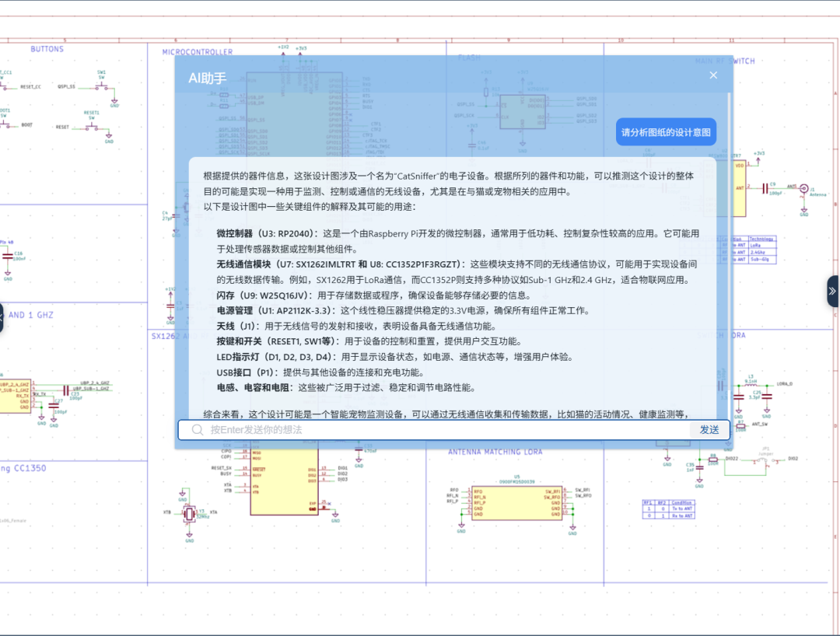Select the C9 100pF capacitor symbol
The height and width of the screenshot is (636, 840).
pyautogui.click(x=765, y=189)
